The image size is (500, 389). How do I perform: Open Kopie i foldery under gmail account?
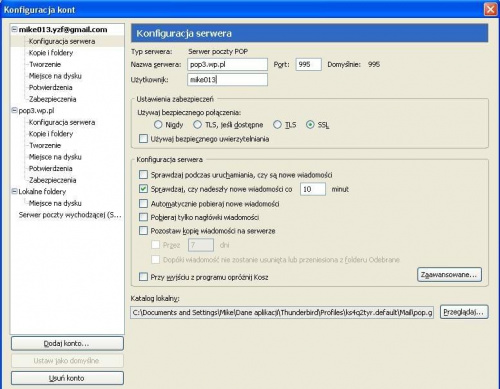51,53
